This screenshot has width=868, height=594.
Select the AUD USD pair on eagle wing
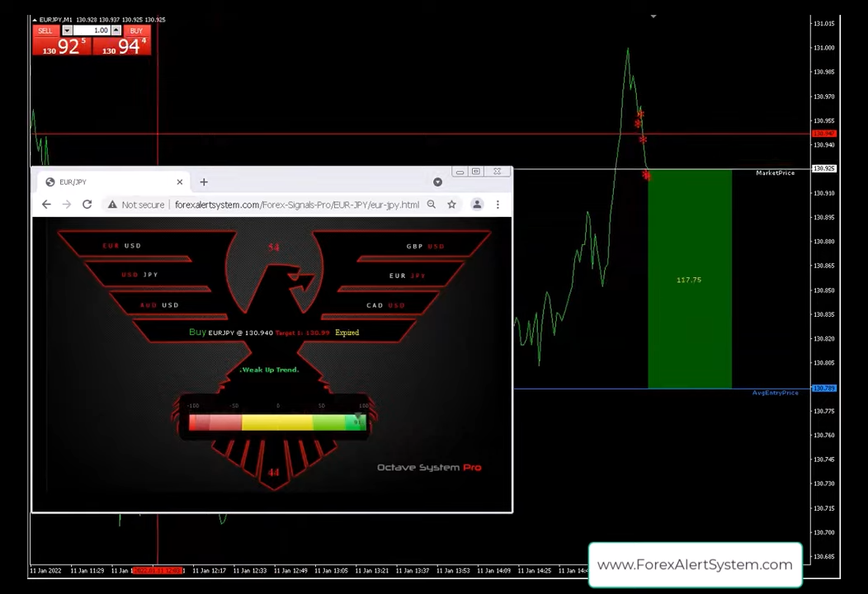tap(159, 305)
